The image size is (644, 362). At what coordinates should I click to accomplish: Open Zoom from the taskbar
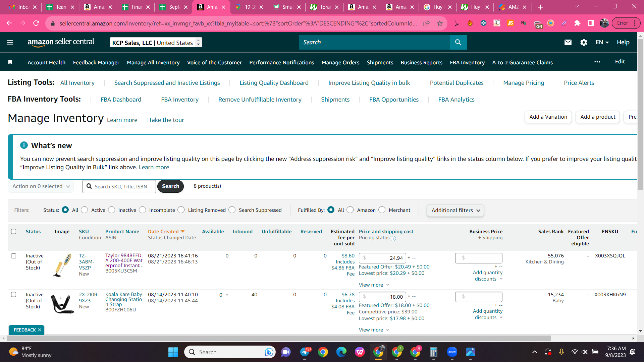pyautogui.click(x=452, y=352)
